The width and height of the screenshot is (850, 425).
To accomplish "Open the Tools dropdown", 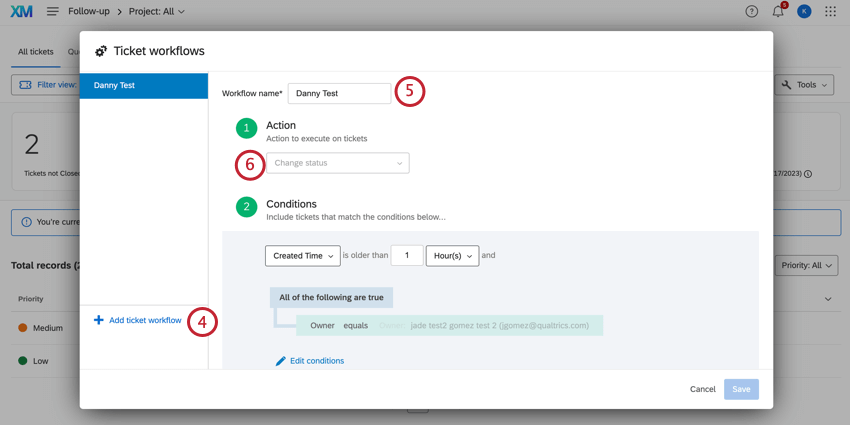I will [804, 85].
